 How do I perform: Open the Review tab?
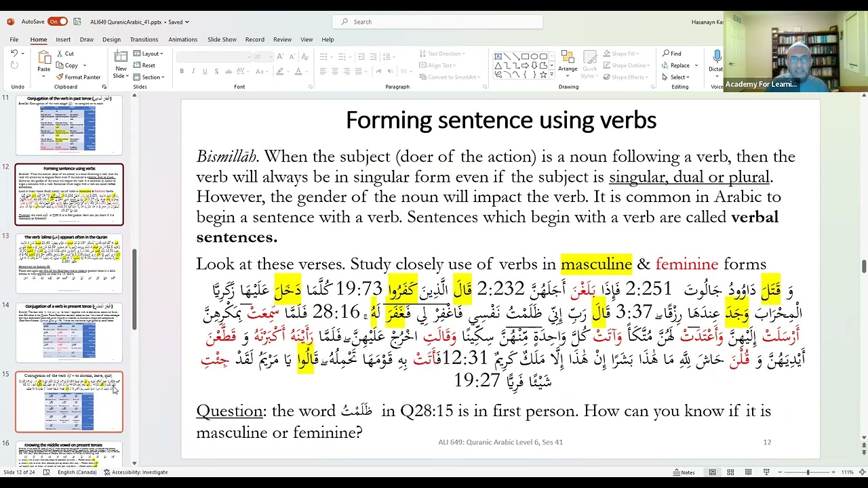pos(282,39)
